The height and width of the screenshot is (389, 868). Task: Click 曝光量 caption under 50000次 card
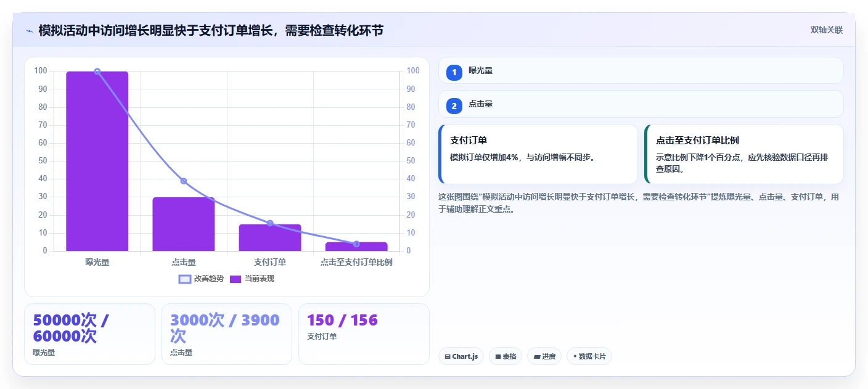click(x=44, y=353)
